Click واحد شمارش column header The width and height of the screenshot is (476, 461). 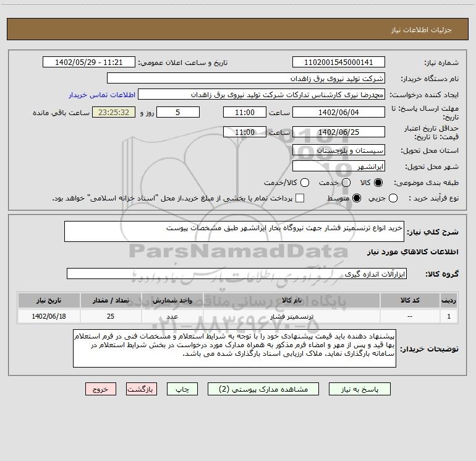click(172, 300)
